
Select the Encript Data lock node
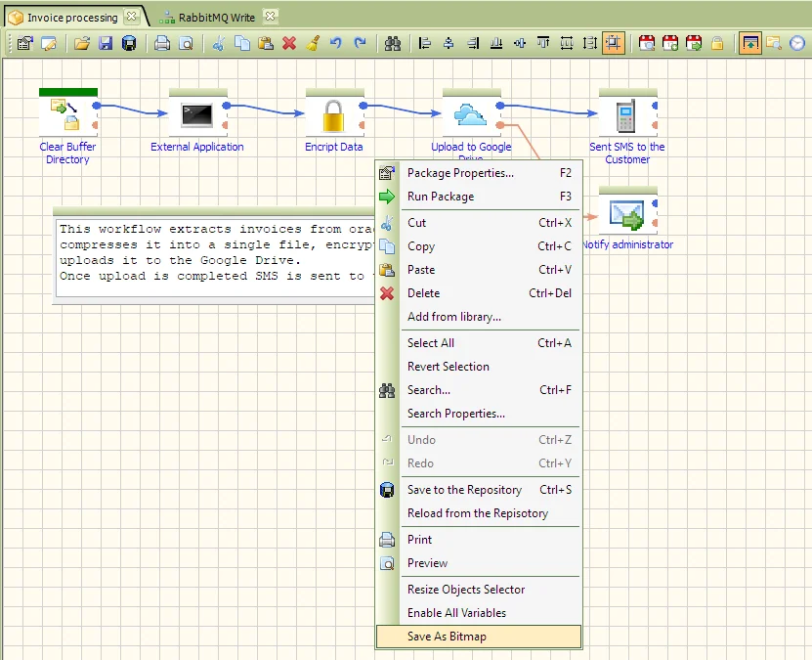pyautogui.click(x=334, y=115)
